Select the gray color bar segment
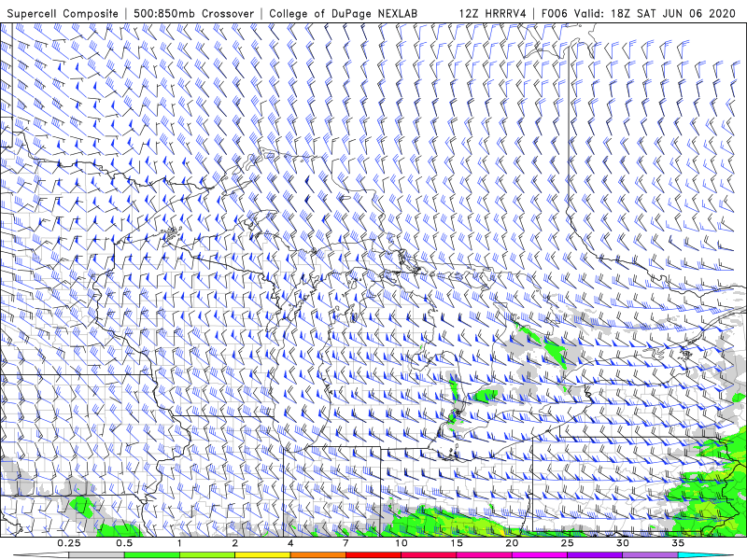The width and height of the screenshot is (747, 560). tap(97, 555)
